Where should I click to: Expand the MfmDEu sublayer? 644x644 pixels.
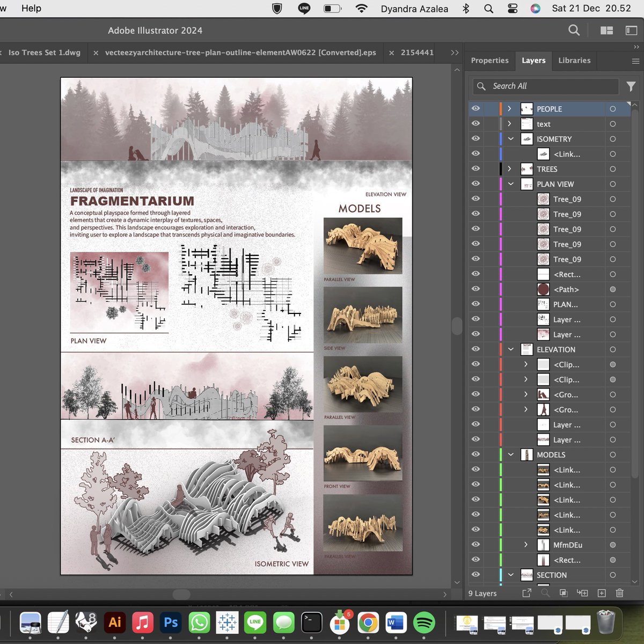coord(526,545)
